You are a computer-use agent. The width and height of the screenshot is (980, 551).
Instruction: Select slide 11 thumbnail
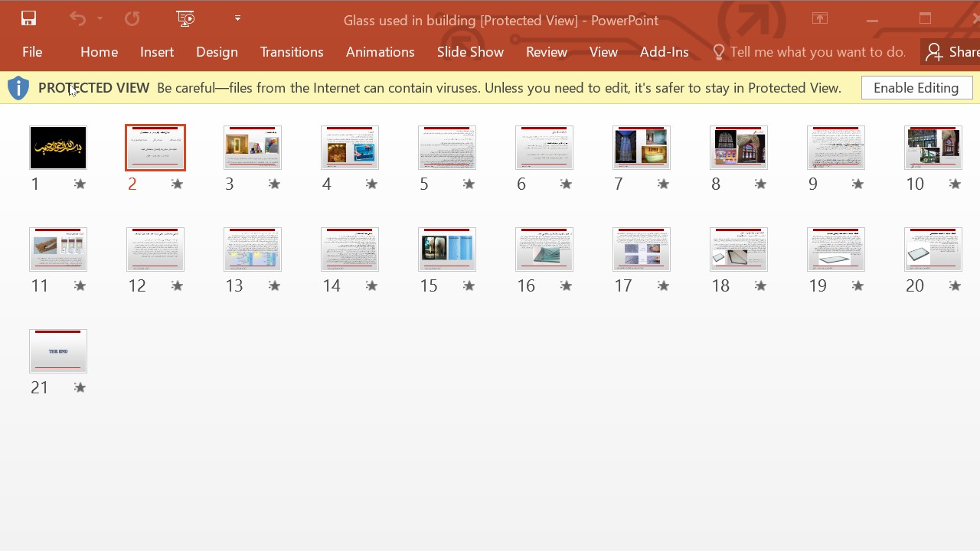tap(58, 249)
